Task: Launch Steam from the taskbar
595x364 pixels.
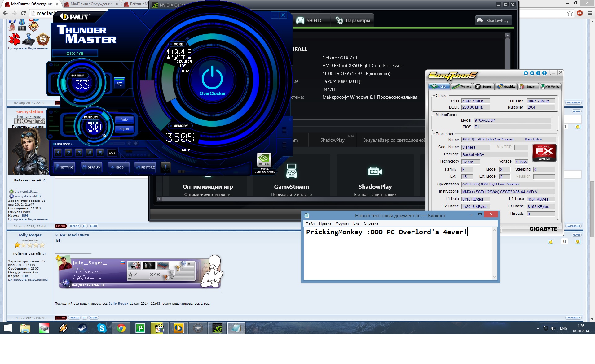Action: [x=82, y=328]
